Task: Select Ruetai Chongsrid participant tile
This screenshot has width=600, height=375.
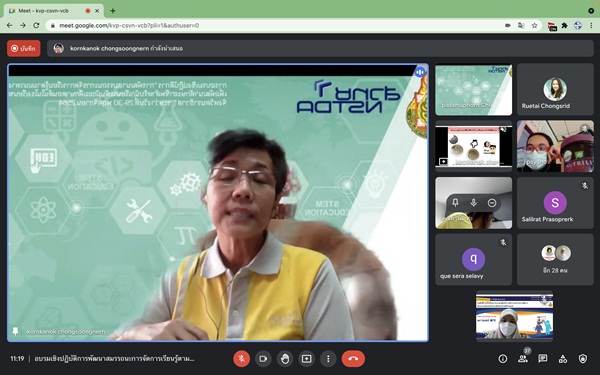Action: tap(555, 89)
